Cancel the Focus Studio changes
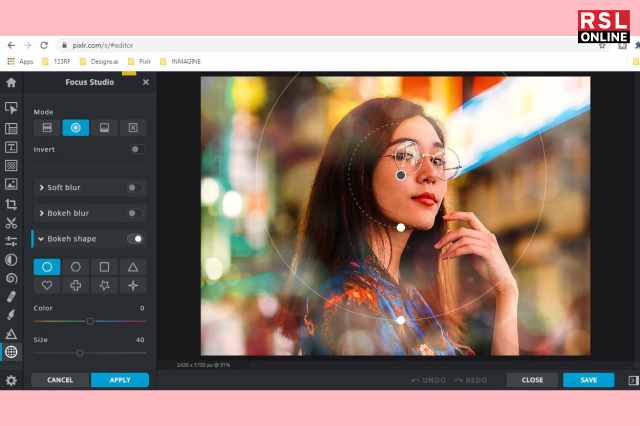640x426 pixels. (60, 380)
